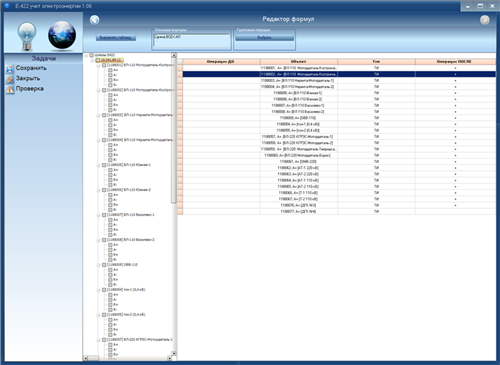Click the tree scrollbar's up arrow
500x365 pixels.
point(174,55)
